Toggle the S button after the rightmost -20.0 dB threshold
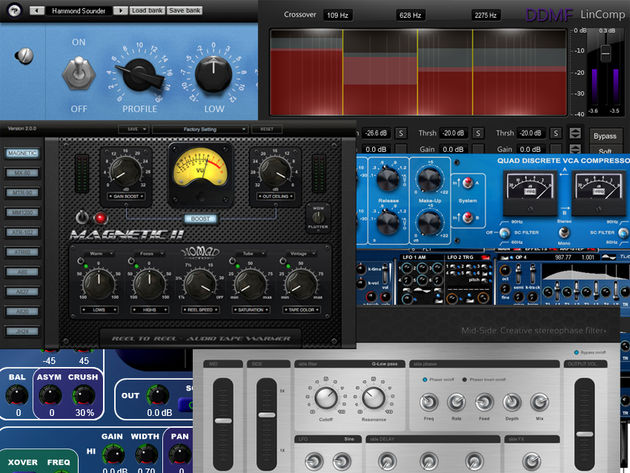This screenshot has width=630, height=473. tap(556, 133)
